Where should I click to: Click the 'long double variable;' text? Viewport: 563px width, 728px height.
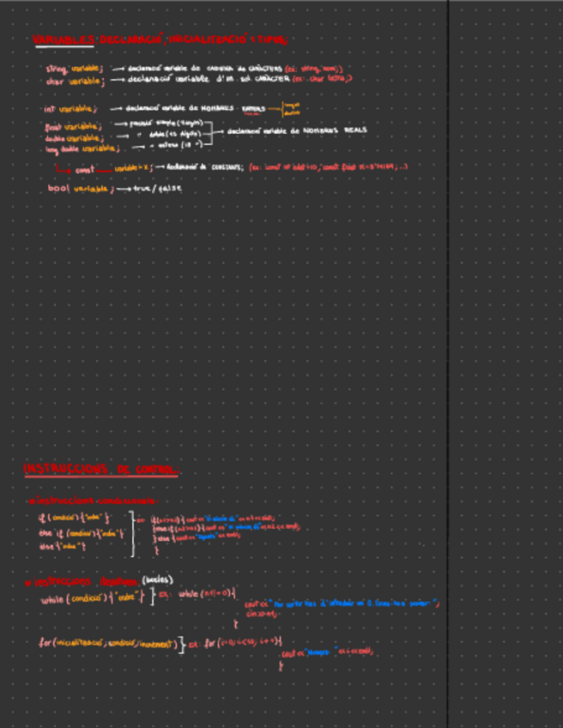coord(76,149)
